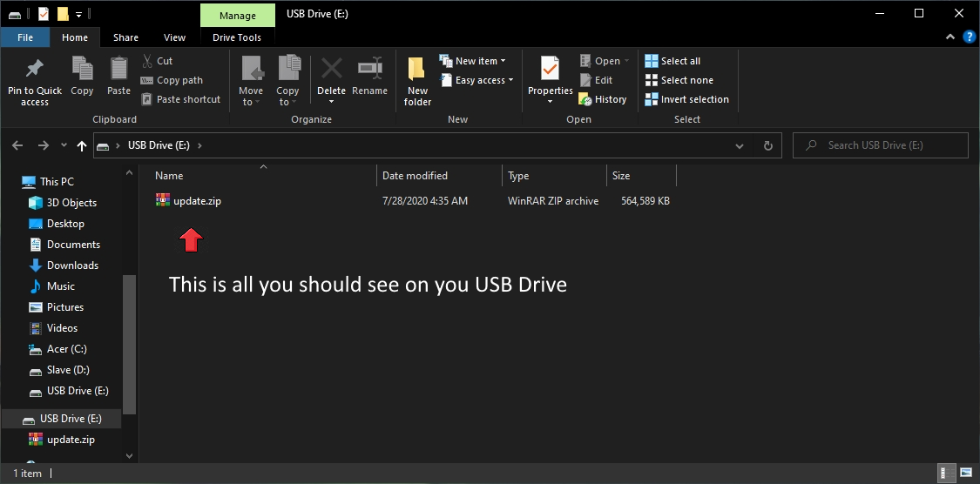Open the recent locations dropdown arrow
980x484 pixels.
[64, 145]
